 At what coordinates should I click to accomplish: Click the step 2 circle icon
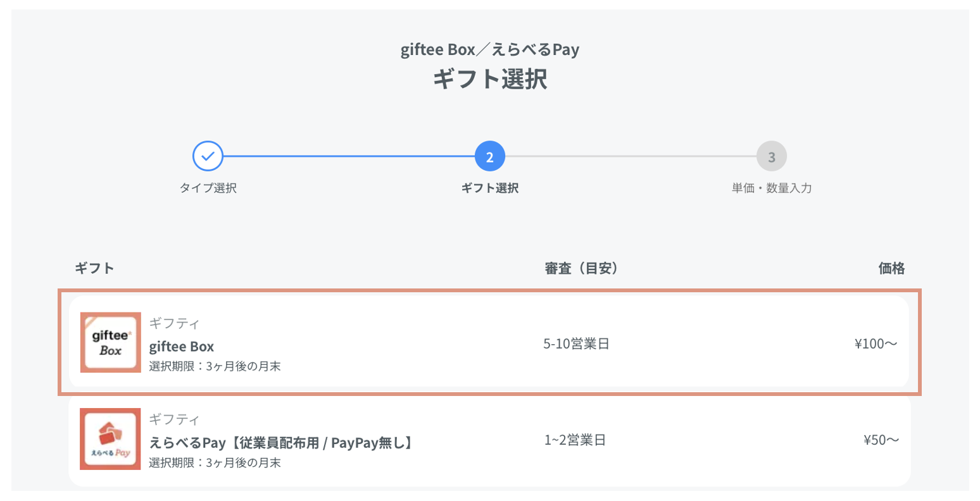point(489,156)
